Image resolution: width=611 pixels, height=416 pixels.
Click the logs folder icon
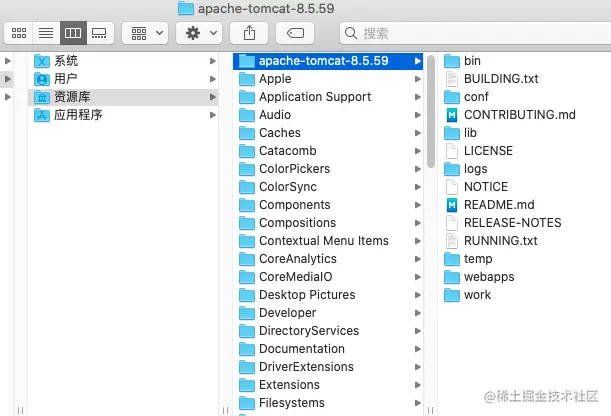[452, 169]
